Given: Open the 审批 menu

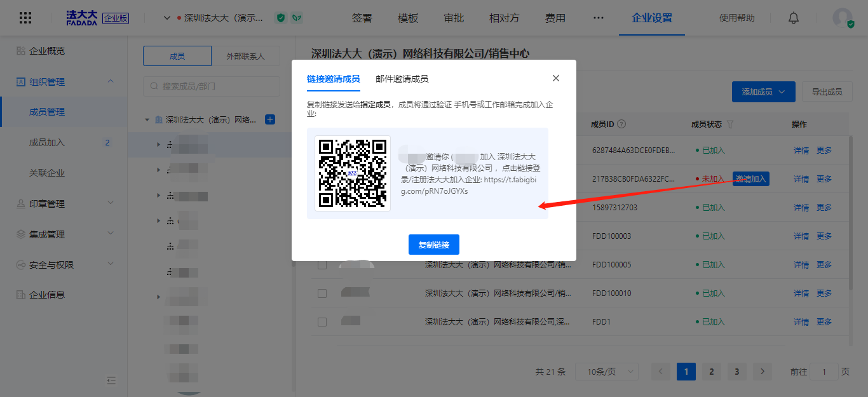Looking at the screenshot, I should pyautogui.click(x=454, y=18).
